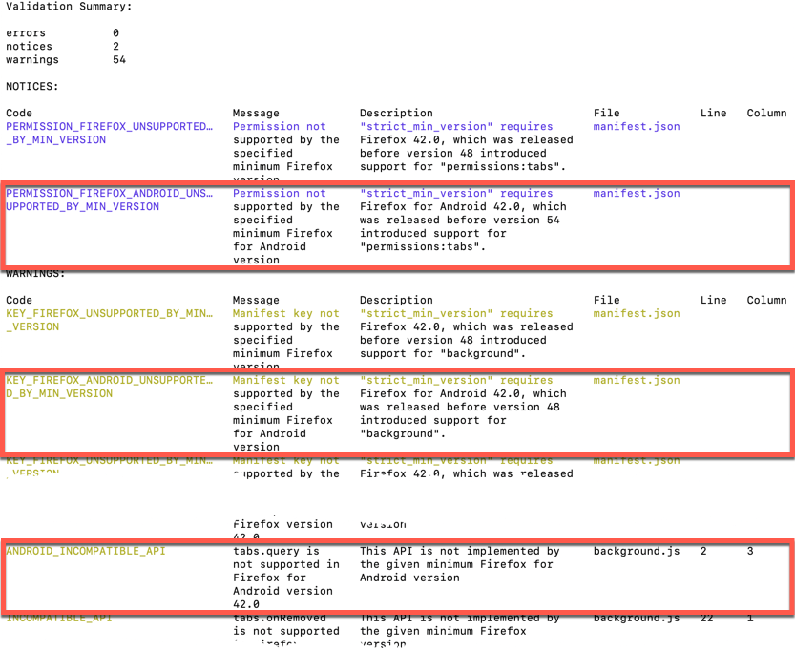This screenshot has width=795, height=672.
Task: Select the Line column header under NOTICES
Action: tap(713, 113)
